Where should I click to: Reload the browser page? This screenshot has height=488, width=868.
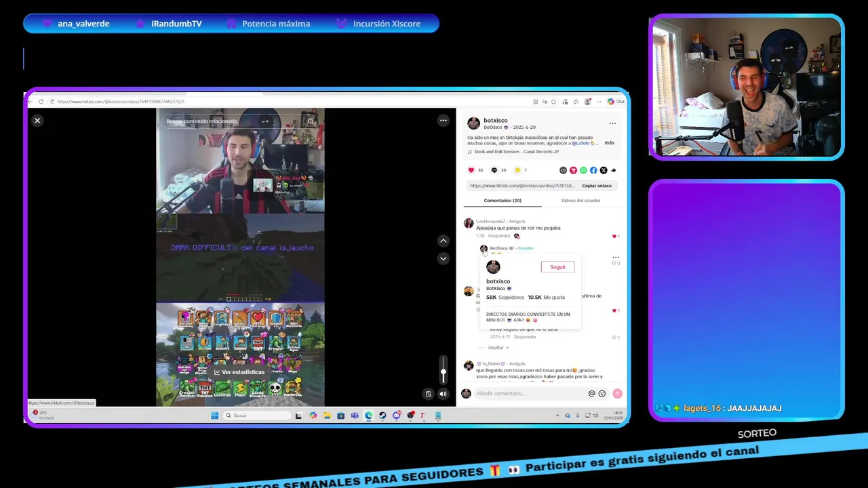click(x=41, y=102)
